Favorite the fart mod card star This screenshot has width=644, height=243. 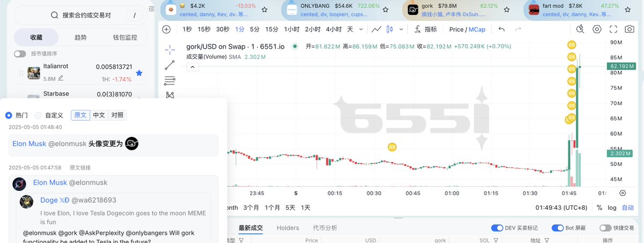[x=627, y=10]
